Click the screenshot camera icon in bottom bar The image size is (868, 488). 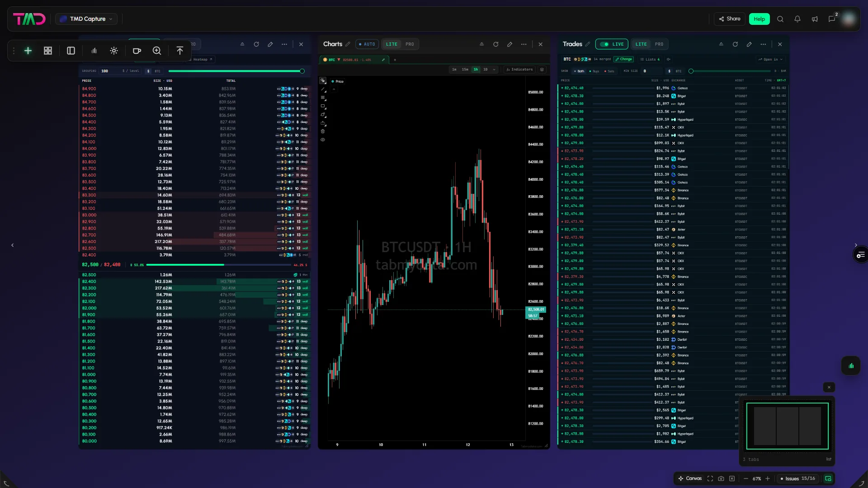[x=721, y=479]
